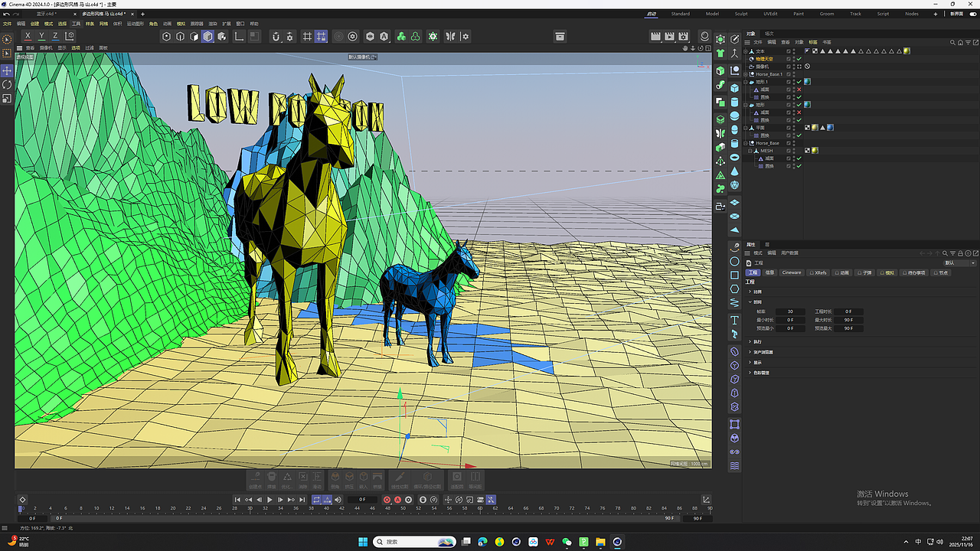The height and width of the screenshot is (551, 980).
Task: Toggle the Y axis lock
Action: [42, 36]
